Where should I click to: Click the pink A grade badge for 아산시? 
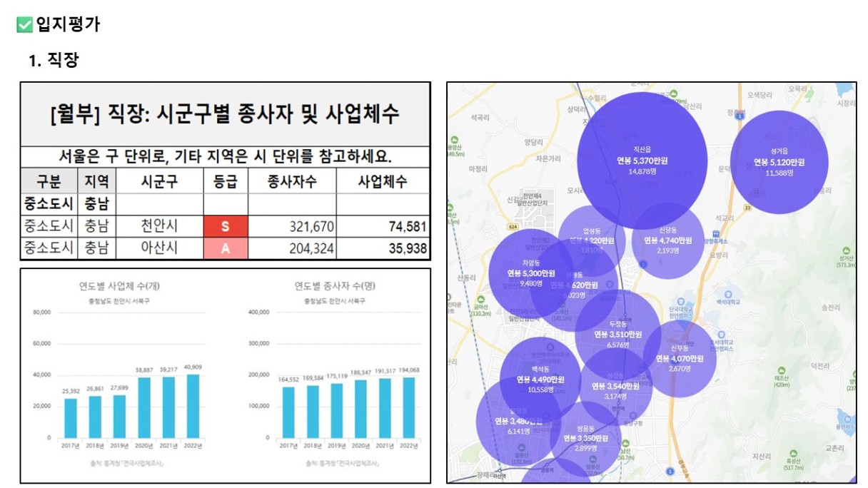[x=226, y=248]
